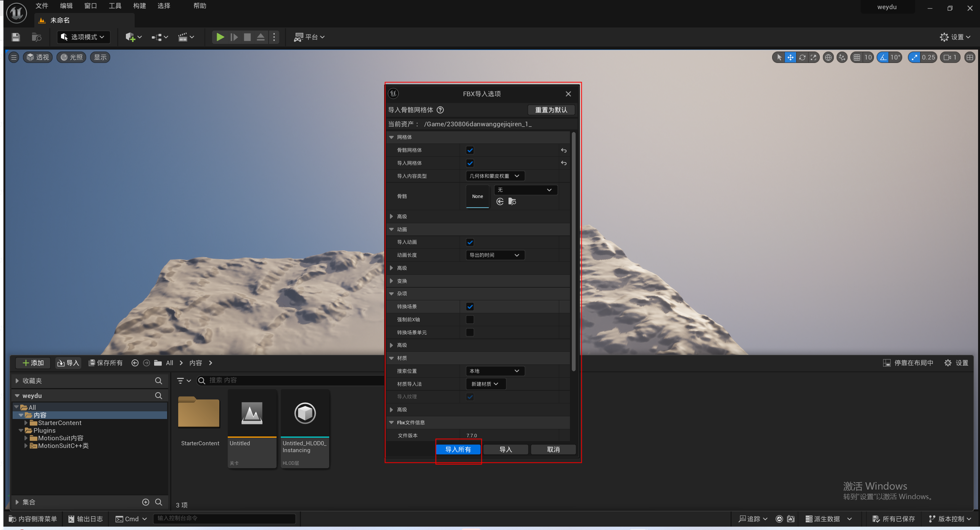Click the use-selected-asset arrow icon under skeleton
Screen dimensions: 980x530
pos(500,201)
